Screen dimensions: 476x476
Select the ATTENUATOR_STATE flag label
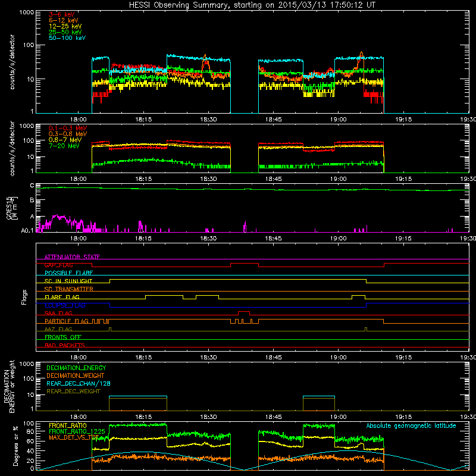click(x=72, y=257)
